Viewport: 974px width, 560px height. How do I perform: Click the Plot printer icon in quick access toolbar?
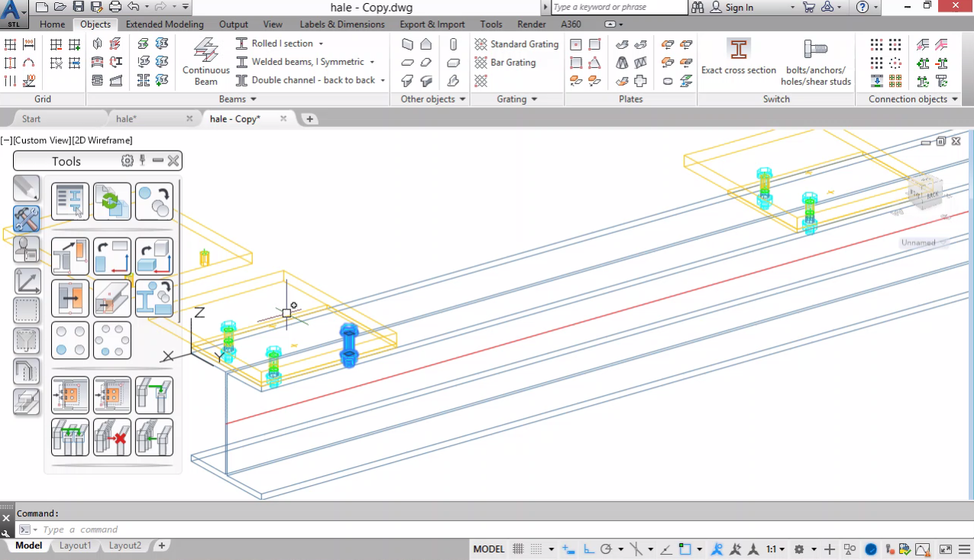(115, 7)
